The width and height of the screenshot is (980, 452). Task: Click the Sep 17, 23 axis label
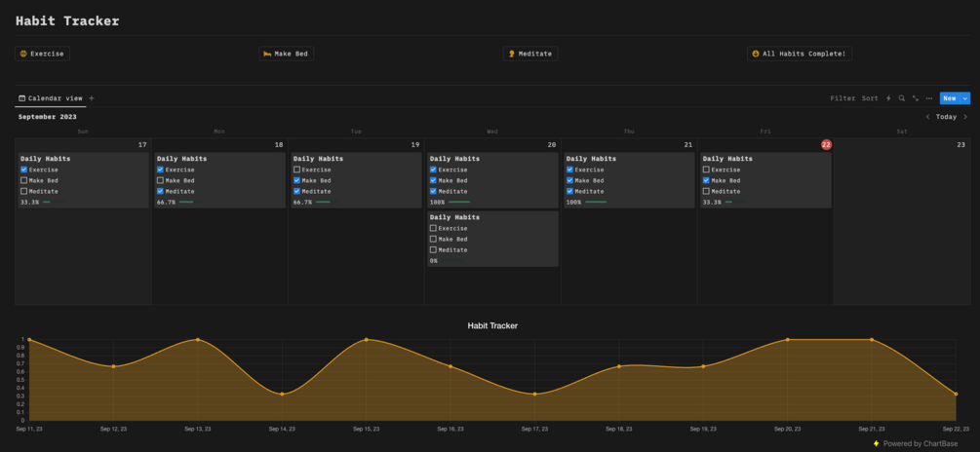pos(535,429)
